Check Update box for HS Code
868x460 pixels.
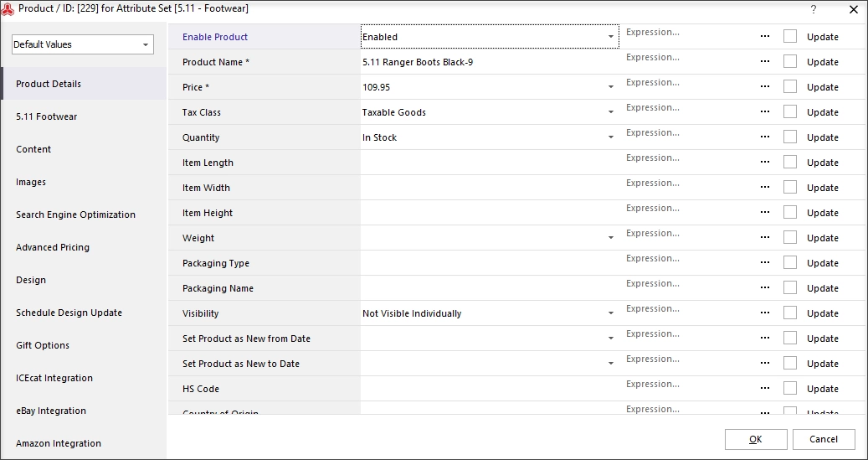point(790,388)
